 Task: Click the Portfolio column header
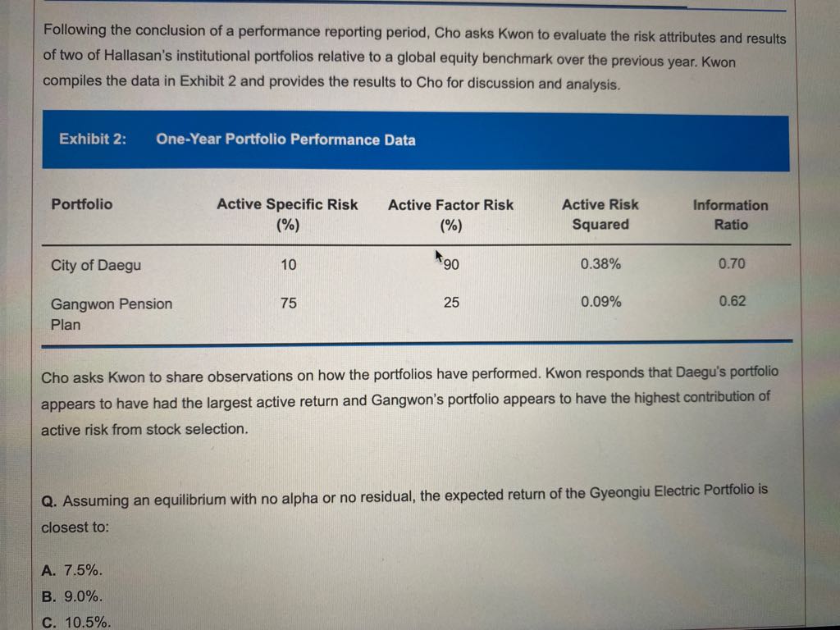tap(82, 204)
